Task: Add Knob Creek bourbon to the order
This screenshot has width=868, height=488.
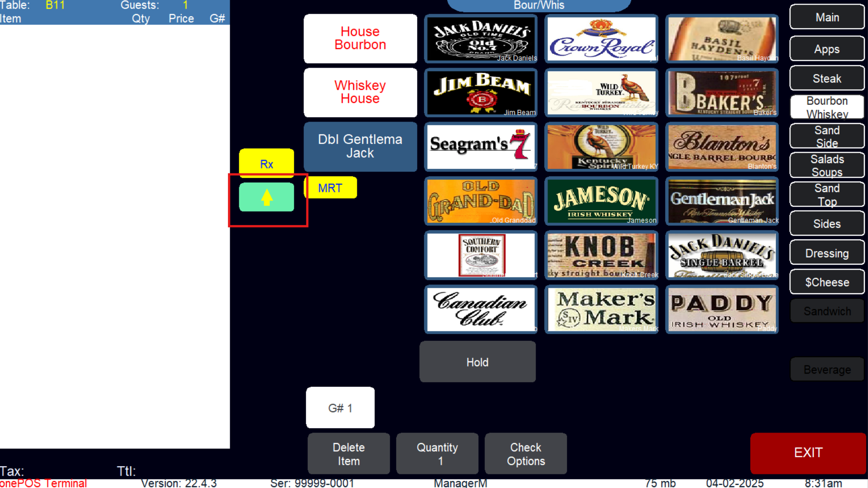Action: click(602, 255)
